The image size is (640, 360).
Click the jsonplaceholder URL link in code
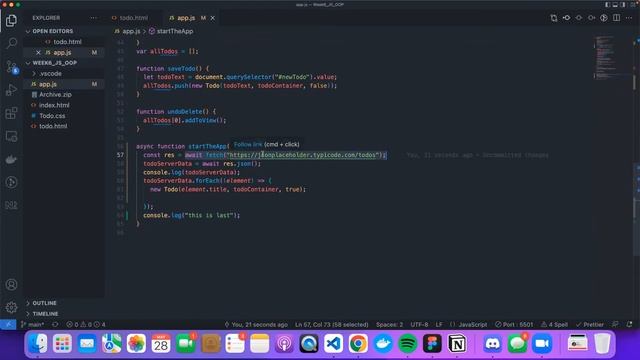point(302,155)
